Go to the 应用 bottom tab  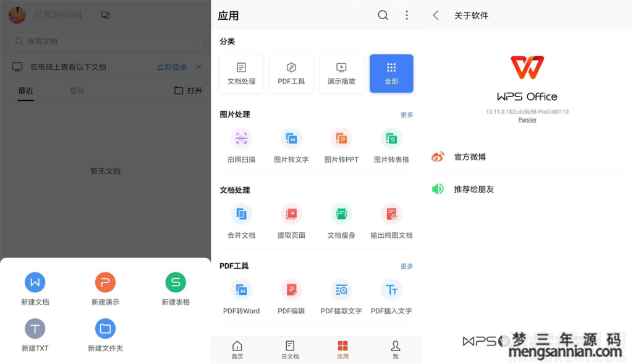point(342,350)
